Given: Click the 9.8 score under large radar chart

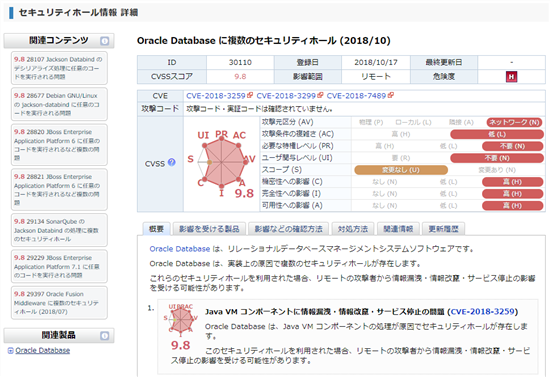Looking at the screenshot, I should click(x=244, y=193).
